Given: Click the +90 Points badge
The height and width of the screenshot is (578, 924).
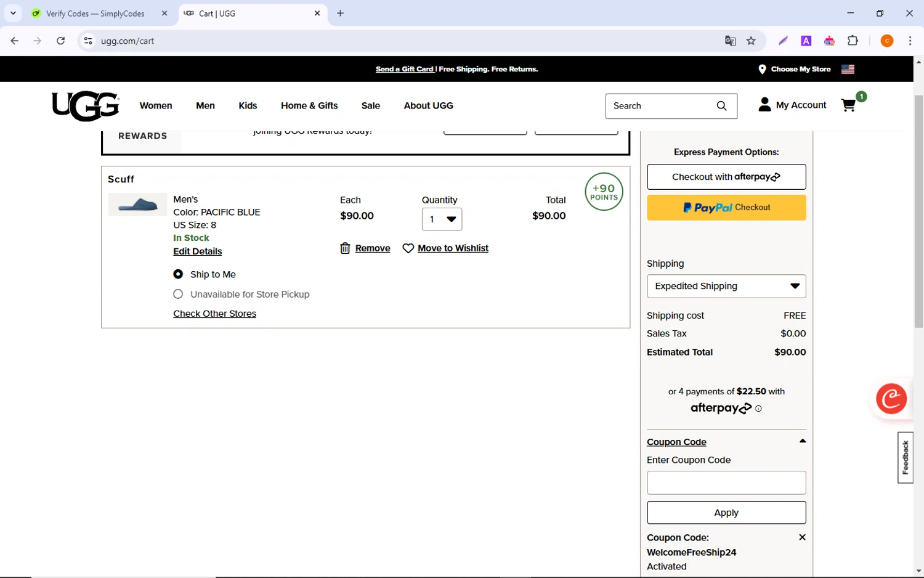Looking at the screenshot, I should pos(604,192).
